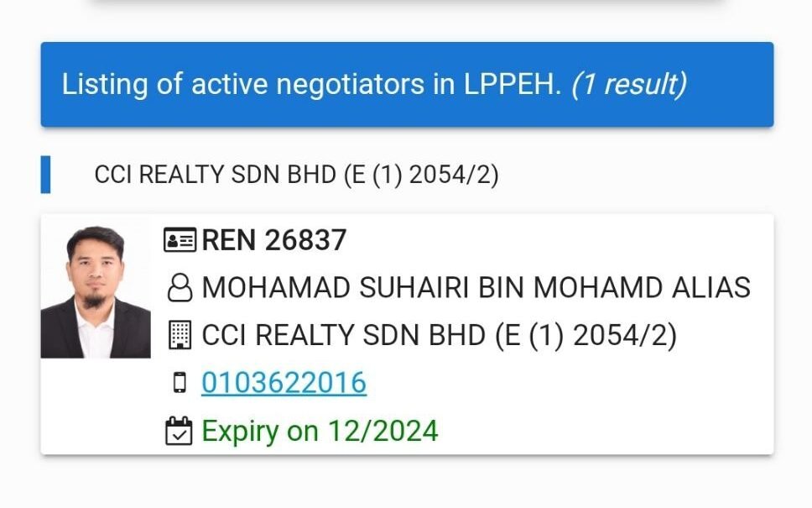Click the calendar check icon beside expiry
Viewport: 812px width, 508px height.
click(179, 431)
